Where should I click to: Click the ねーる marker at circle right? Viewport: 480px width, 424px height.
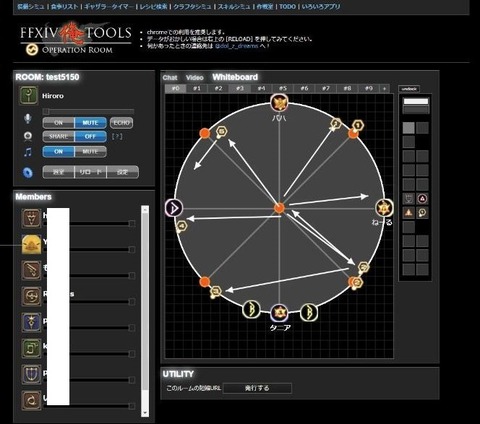[384, 208]
